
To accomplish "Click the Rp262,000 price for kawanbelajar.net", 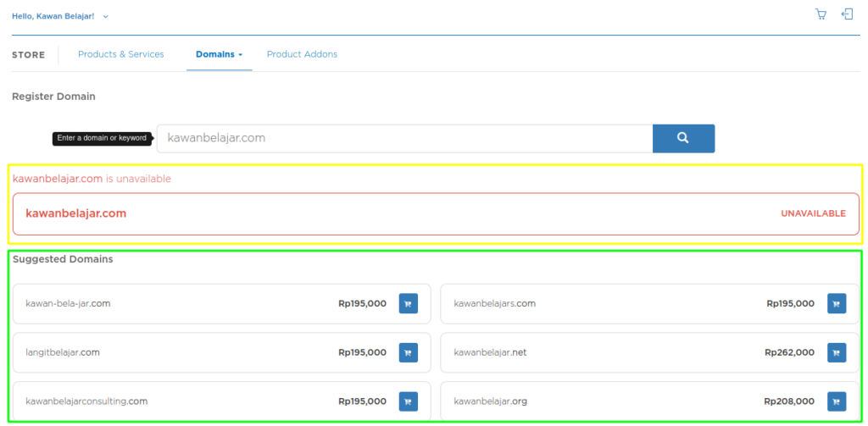I will tap(789, 353).
